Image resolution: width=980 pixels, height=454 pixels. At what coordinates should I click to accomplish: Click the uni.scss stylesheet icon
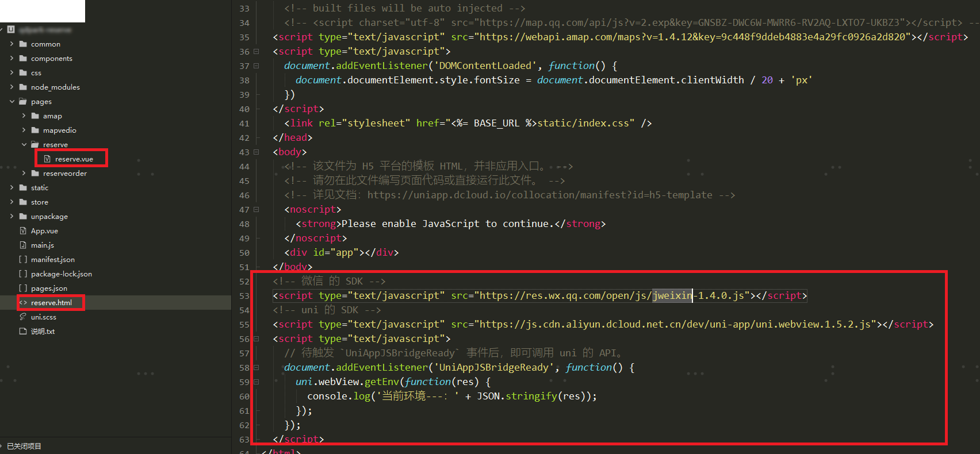click(x=23, y=317)
